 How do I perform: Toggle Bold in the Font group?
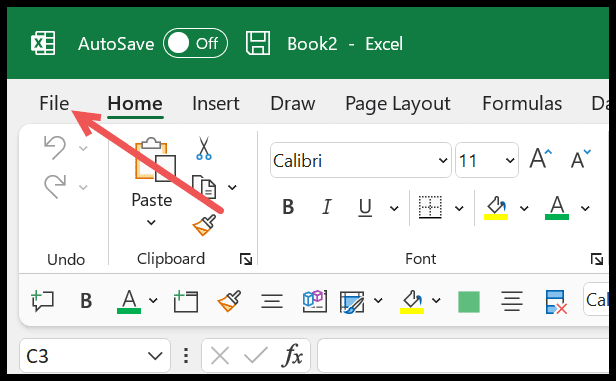[x=288, y=207]
